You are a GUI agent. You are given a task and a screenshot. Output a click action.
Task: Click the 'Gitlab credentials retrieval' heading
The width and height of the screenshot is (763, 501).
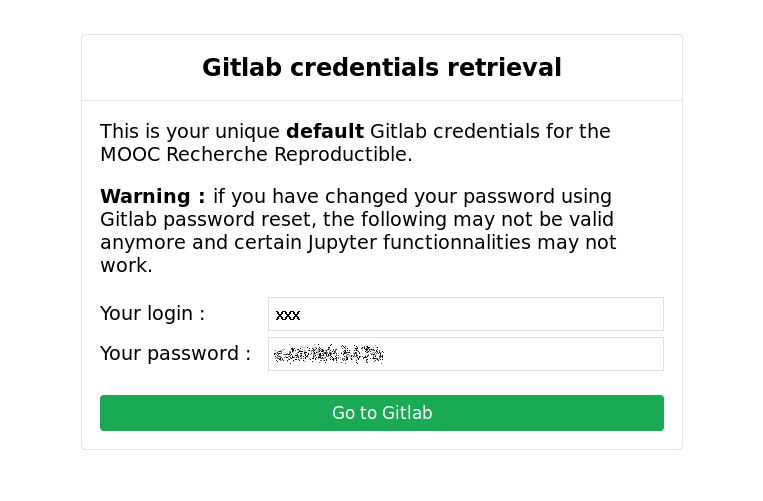click(x=381, y=68)
